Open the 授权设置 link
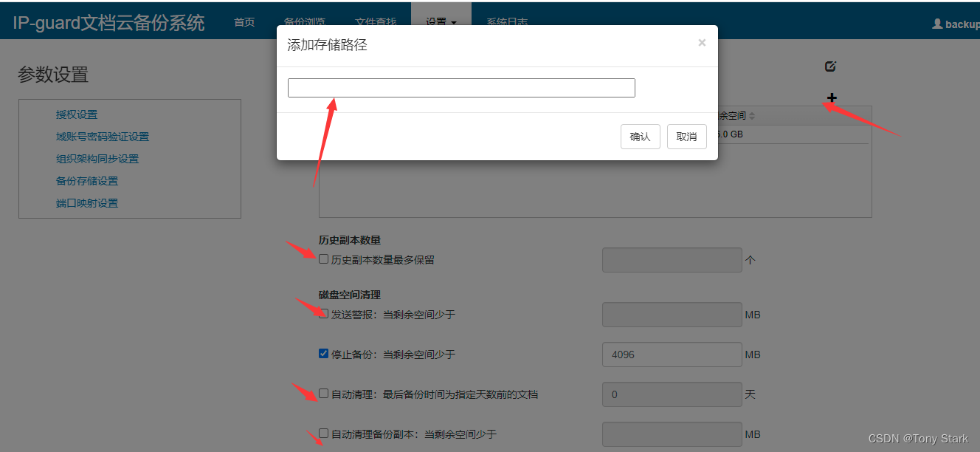The image size is (980, 452). coord(77,114)
